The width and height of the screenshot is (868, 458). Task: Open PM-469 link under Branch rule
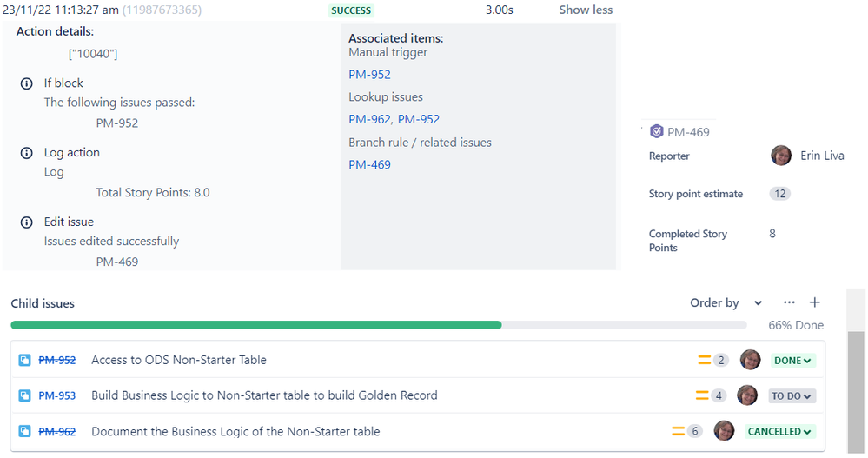(369, 165)
